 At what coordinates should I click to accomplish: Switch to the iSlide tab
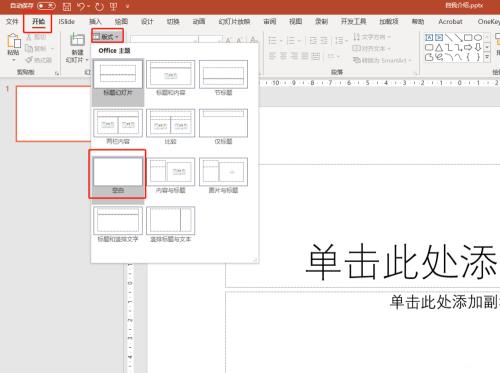66,22
